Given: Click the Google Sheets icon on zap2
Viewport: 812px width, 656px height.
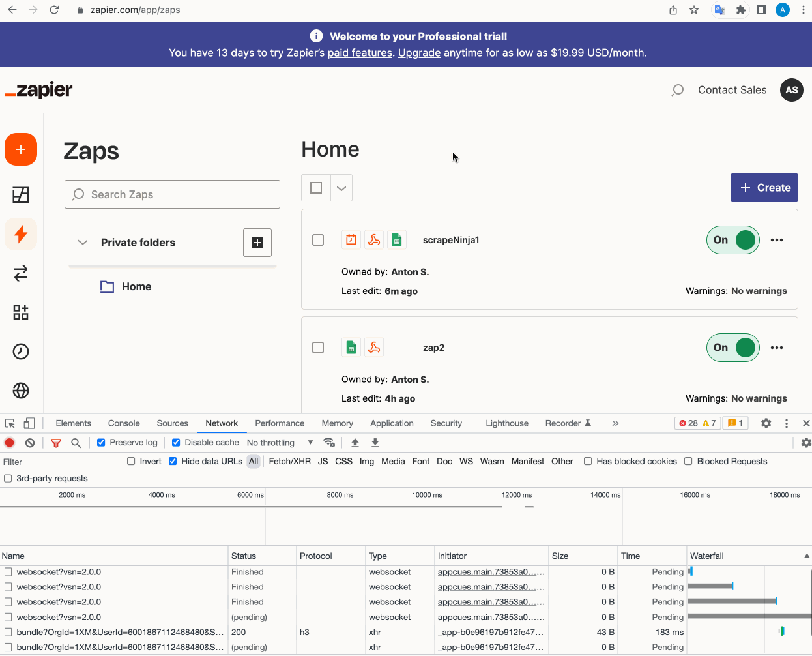Looking at the screenshot, I should click(x=351, y=348).
